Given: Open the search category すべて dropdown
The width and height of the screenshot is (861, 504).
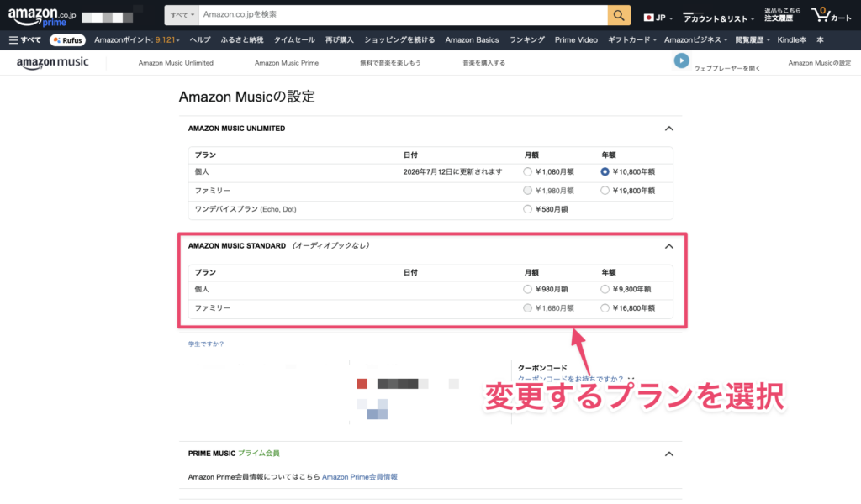Looking at the screenshot, I should [182, 15].
